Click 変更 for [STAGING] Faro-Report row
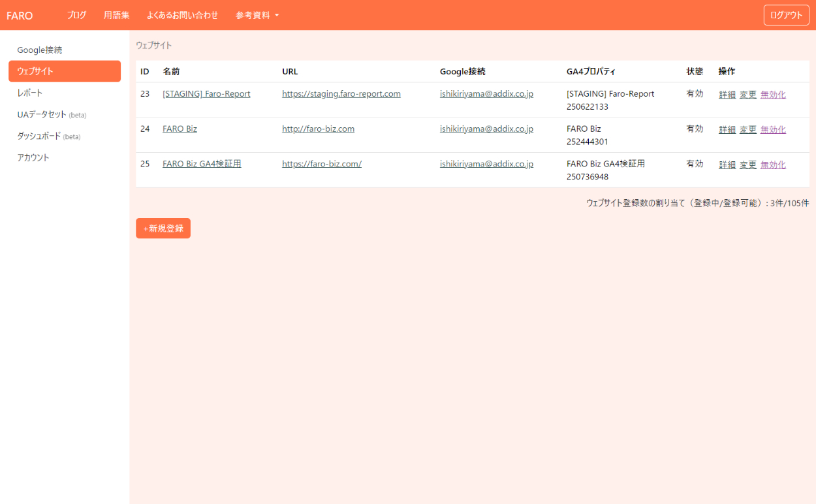This screenshot has width=816, height=504. coord(747,95)
